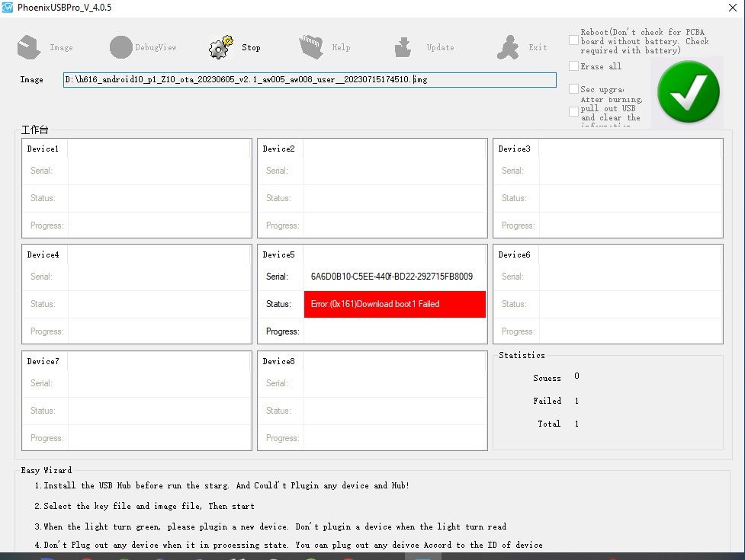Click the Image box icon in toolbar
The height and width of the screenshot is (560, 745).
coord(29,47)
